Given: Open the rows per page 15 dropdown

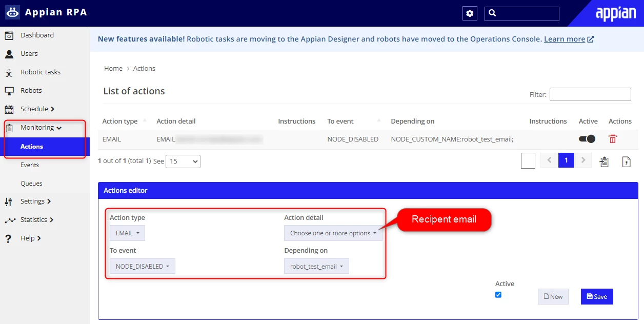Looking at the screenshot, I should click(x=184, y=161).
